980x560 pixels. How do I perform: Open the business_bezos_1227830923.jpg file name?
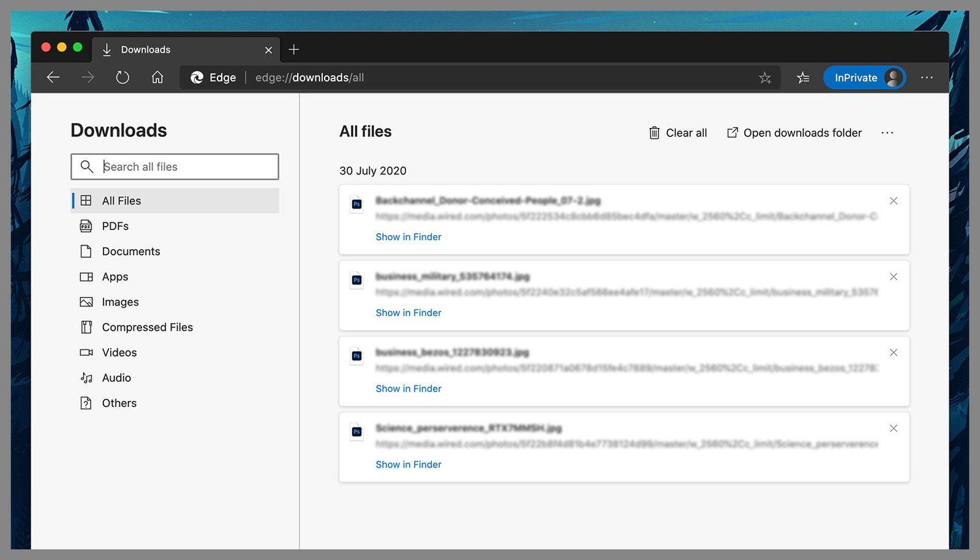(x=452, y=353)
